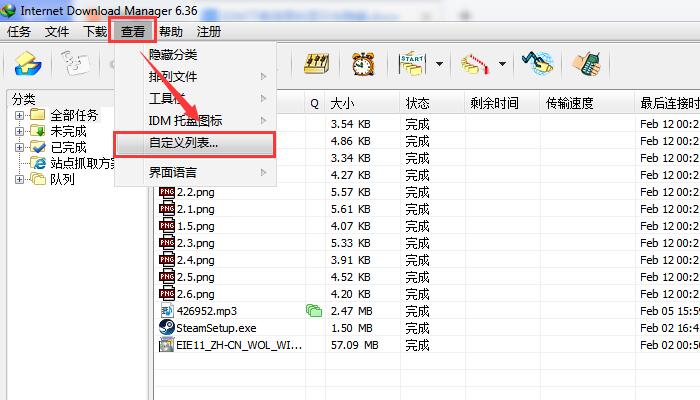Open the 帮助 menu
700x400 pixels.
click(x=171, y=32)
